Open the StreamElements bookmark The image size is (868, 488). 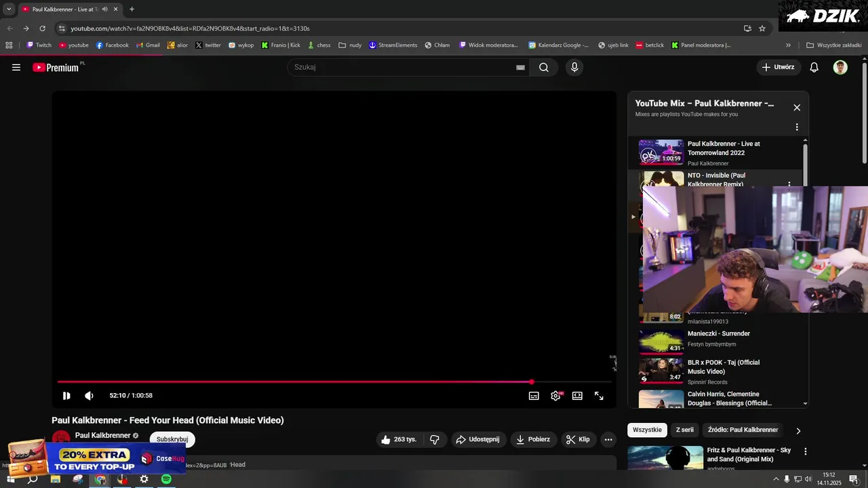click(x=393, y=45)
